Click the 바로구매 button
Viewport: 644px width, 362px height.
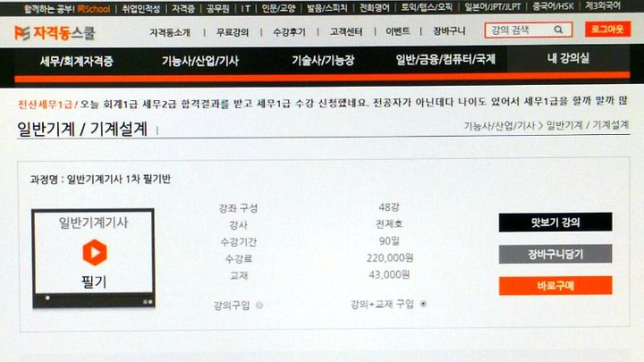[555, 286]
